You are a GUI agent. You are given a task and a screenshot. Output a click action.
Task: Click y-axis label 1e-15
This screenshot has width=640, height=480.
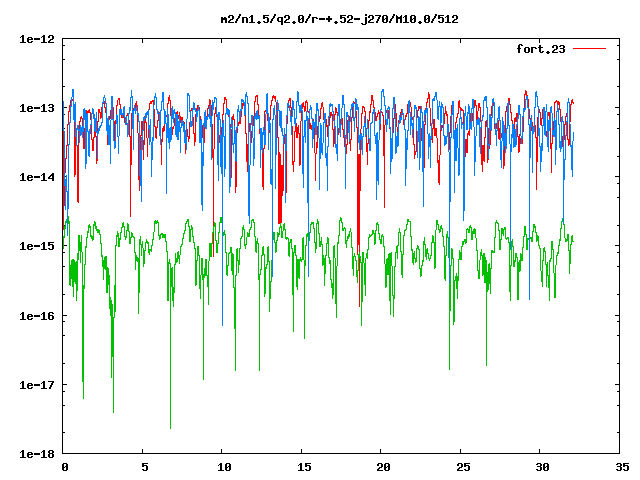(x=37, y=246)
